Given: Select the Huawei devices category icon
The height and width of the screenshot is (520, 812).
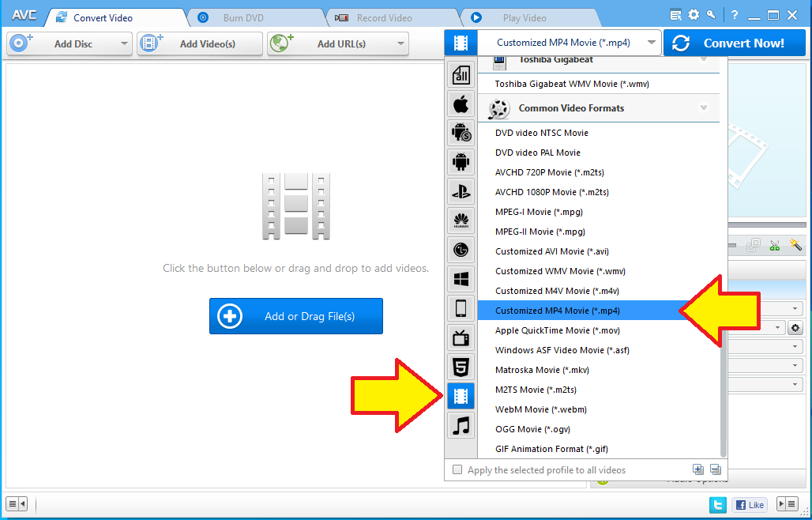Looking at the screenshot, I should coord(461,221).
